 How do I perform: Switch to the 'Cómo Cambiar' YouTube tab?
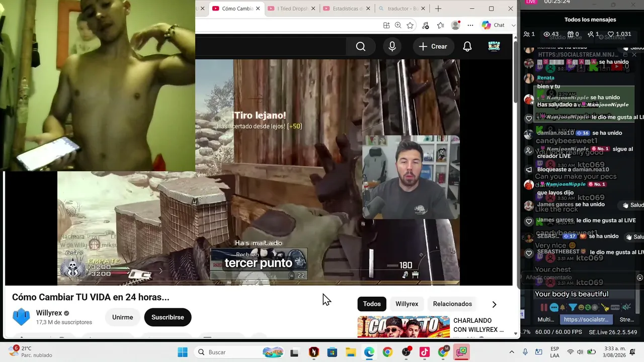pos(232,9)
